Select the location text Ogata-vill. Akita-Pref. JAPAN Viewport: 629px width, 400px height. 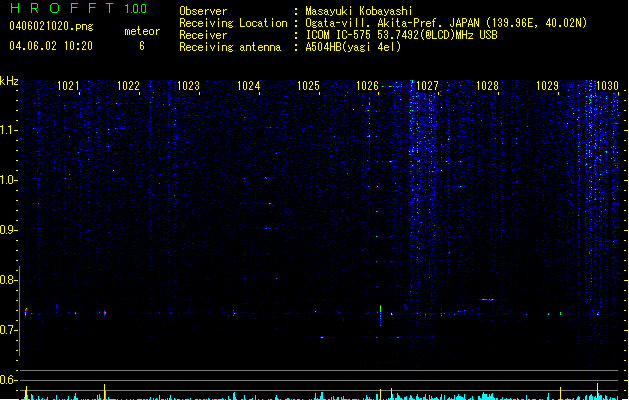tap(394, 23)
